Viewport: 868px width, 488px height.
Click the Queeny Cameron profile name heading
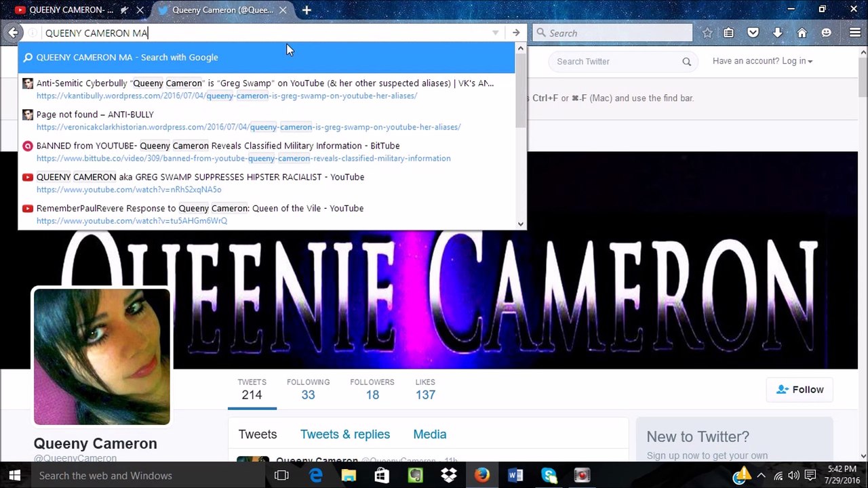[96, 443]
